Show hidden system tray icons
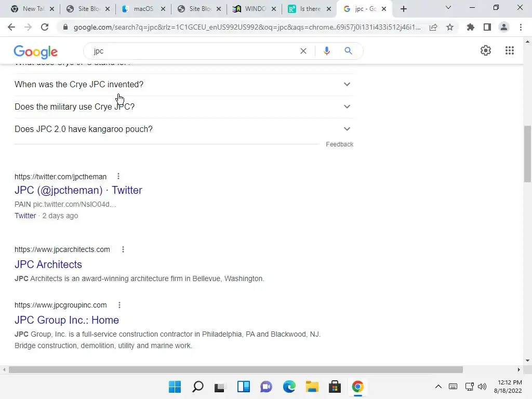This screenshot has width=532, height=399. click(x=438, y=387)
